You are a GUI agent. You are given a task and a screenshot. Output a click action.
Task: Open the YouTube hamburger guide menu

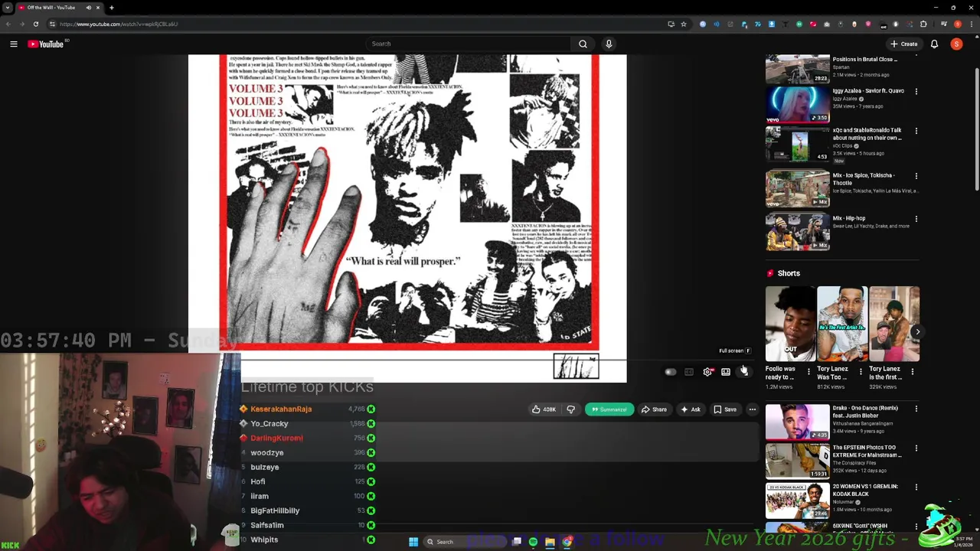(x=14, y=44)
